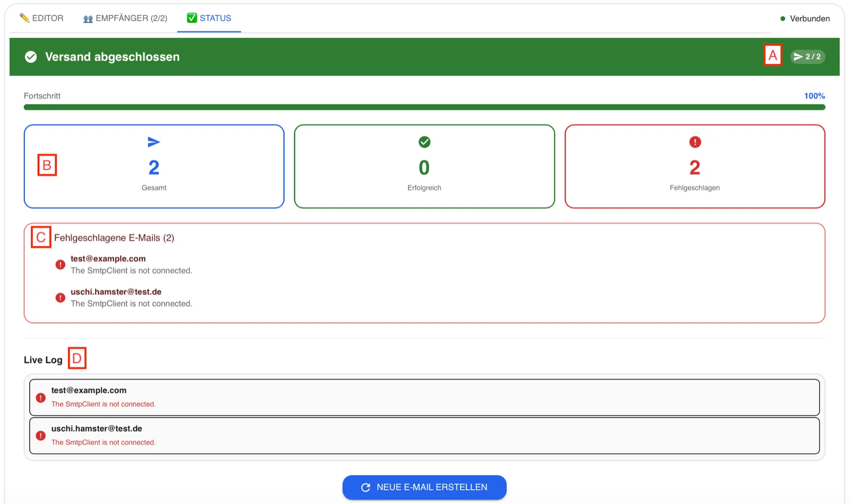
Task: Click the green check icon in Erfolgreich card
Action: click(424, 142)
